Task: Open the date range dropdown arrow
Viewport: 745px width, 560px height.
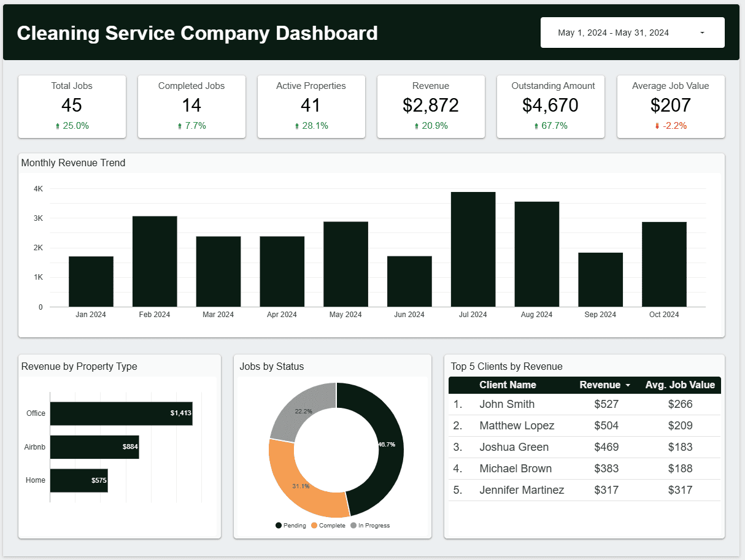Action: click(x=702, y=33)
